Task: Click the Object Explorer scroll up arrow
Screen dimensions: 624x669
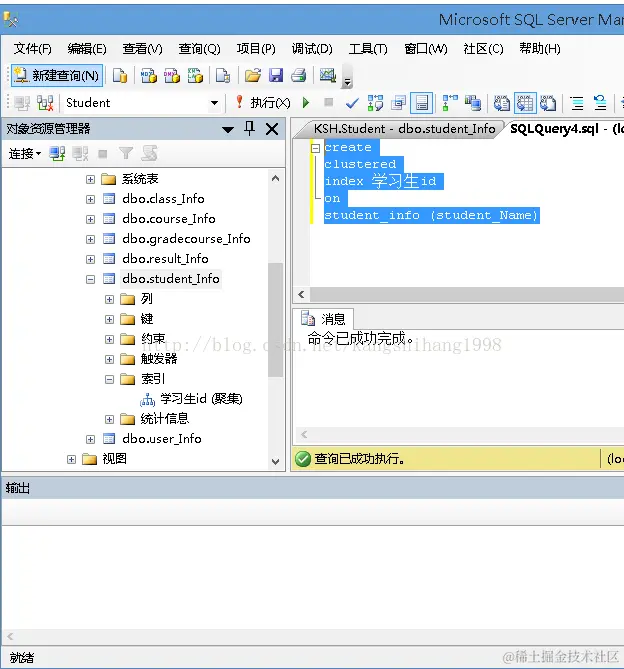Action: pyautogui.click(x=276, y=178)
